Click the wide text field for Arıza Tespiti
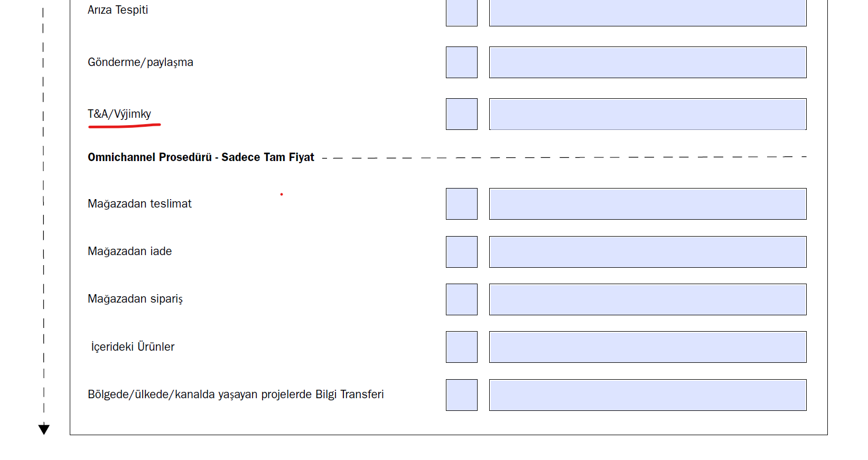 point(648,13)
